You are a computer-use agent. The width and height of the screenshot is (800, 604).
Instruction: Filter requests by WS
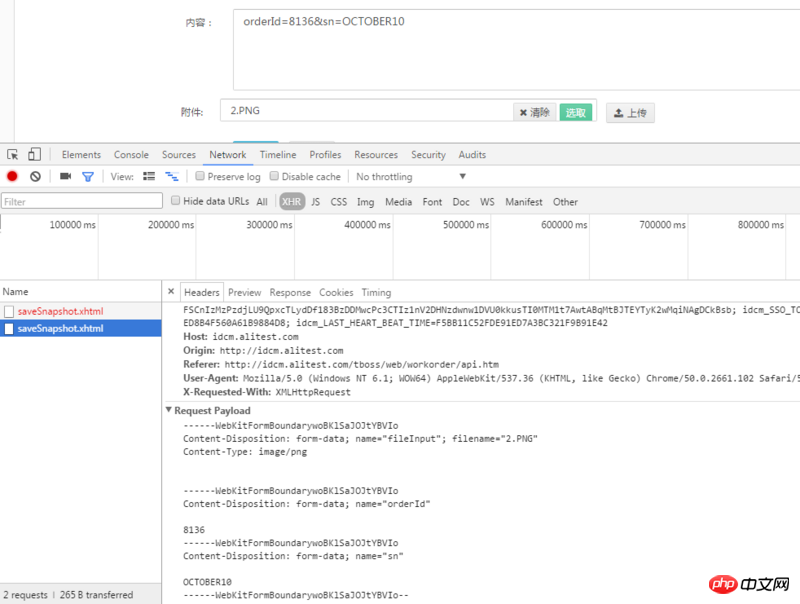coord(487,202)
